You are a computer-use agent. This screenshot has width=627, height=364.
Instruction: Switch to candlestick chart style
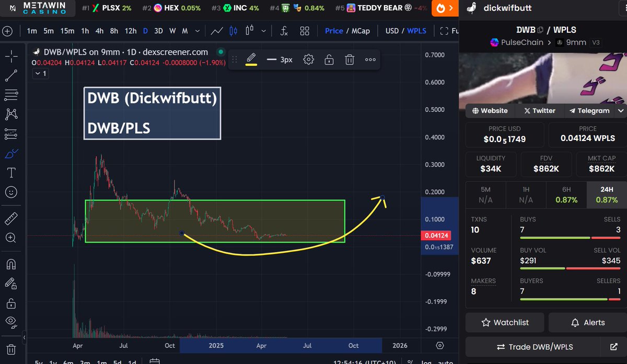click(233, 31)
